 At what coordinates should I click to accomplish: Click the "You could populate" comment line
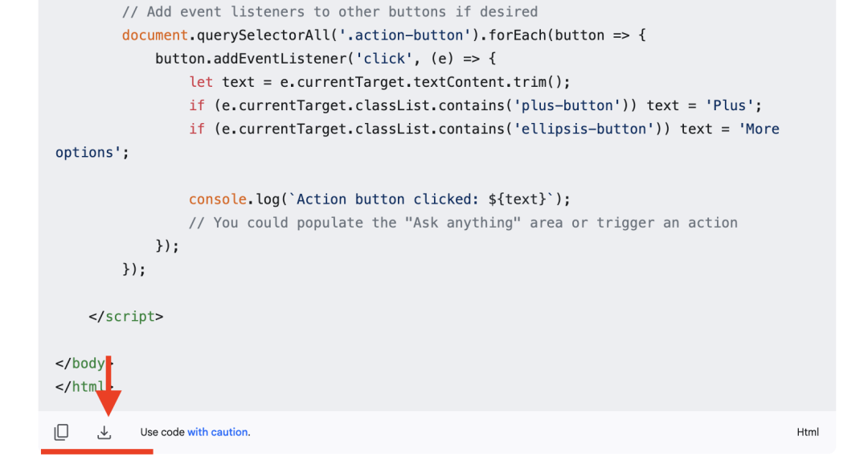(x=463, y=222)
